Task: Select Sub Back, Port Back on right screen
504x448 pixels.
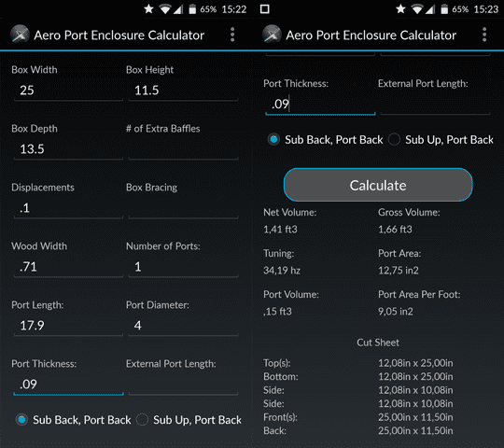Action: coord(326,139)
